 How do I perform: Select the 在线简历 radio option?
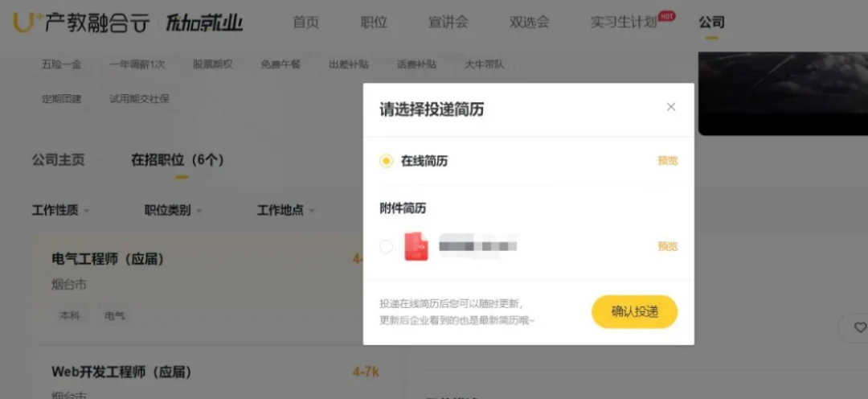click(x=387, y=161)
